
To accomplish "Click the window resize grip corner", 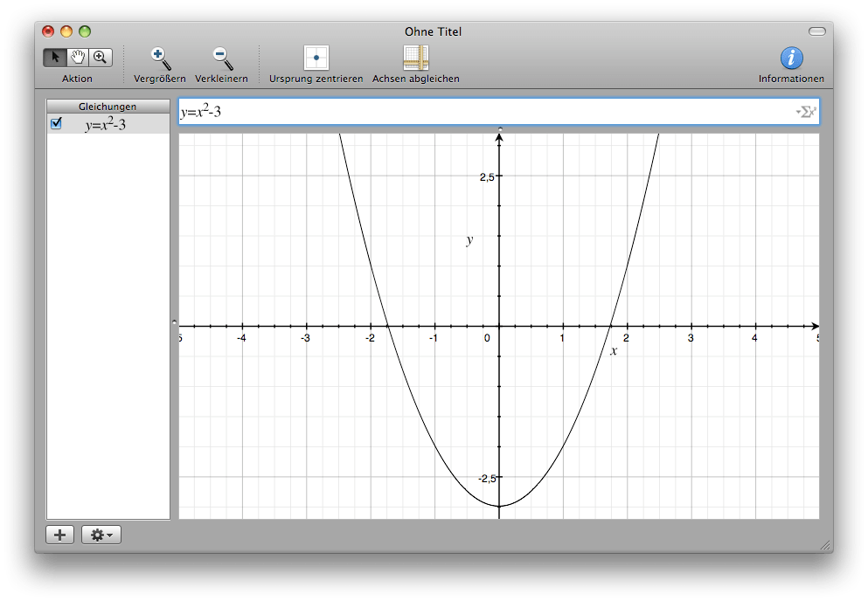I will pos(825,546).
